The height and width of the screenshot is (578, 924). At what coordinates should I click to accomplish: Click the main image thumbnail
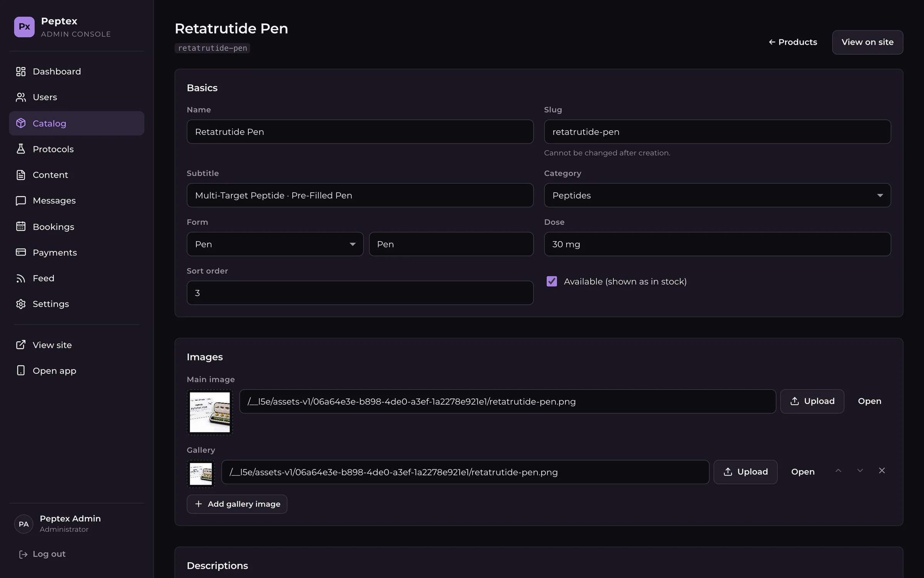point(210,412)
